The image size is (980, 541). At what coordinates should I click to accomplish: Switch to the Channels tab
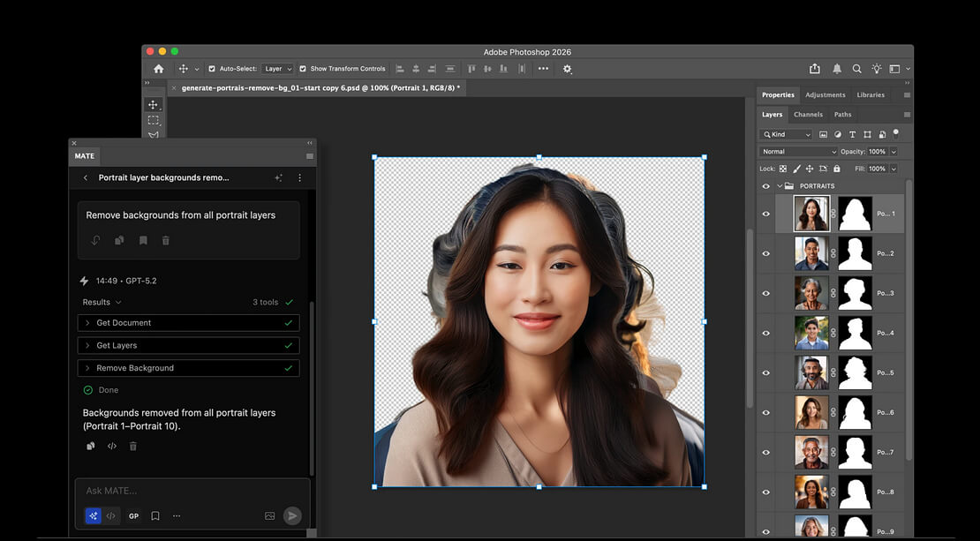click(808, 114)
